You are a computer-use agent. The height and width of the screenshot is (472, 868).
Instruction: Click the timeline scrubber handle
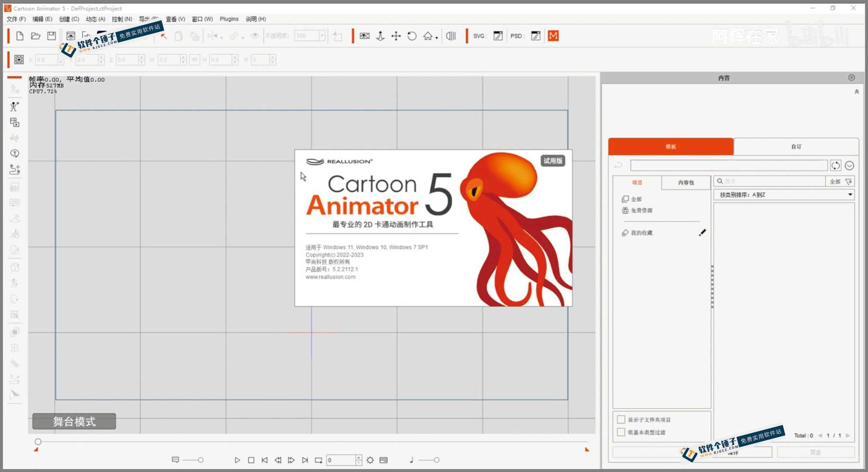pyautogui.click(x=38, y=442)
